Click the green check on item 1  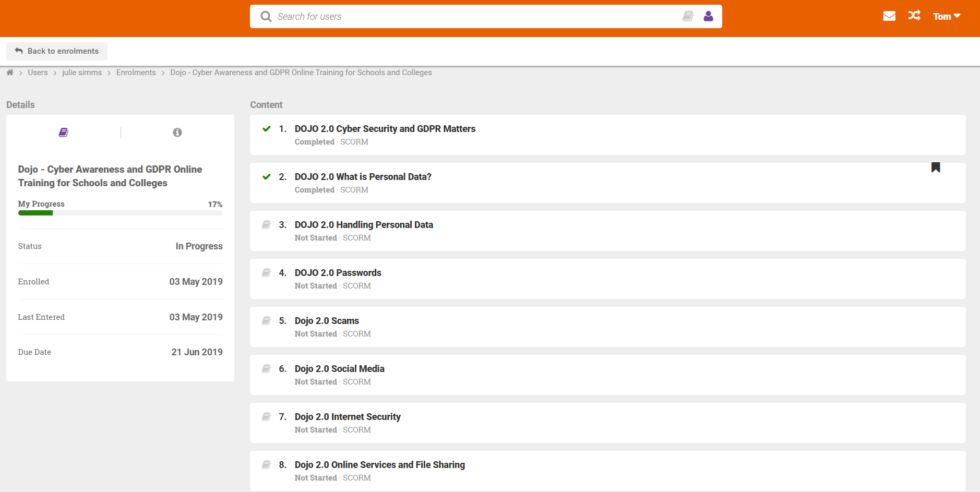pos(267,129)
